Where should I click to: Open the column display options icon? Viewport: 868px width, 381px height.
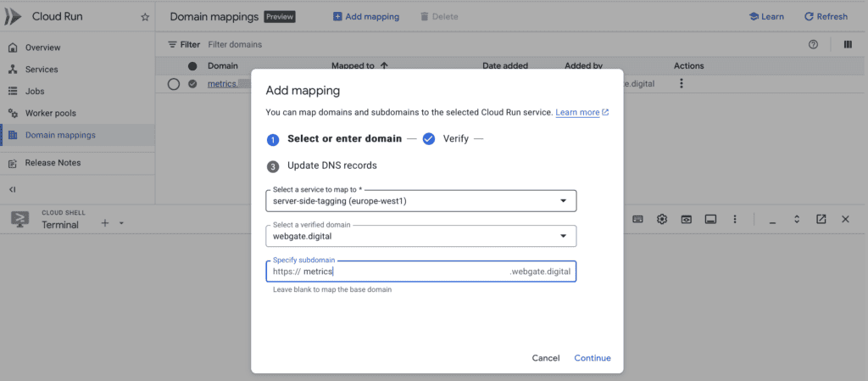point(848,44)
